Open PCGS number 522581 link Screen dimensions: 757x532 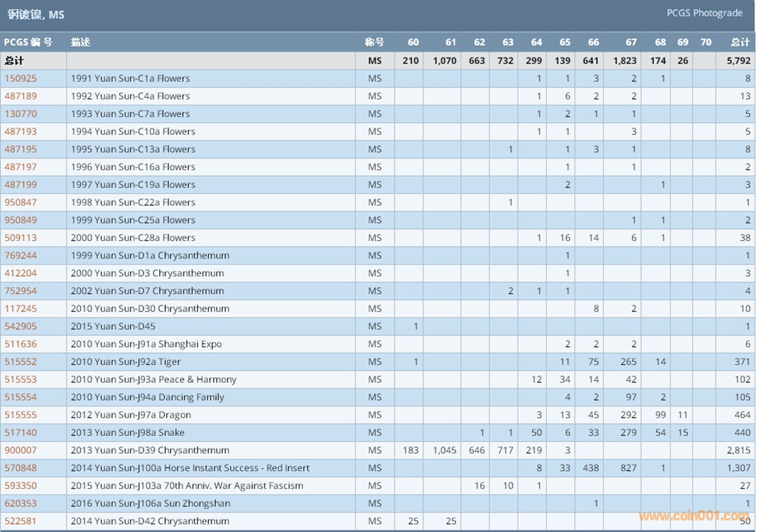tap(20, 521)
